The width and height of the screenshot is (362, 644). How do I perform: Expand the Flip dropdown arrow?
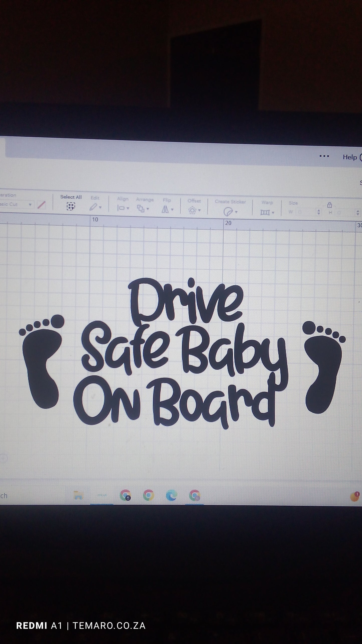point(172,209)
